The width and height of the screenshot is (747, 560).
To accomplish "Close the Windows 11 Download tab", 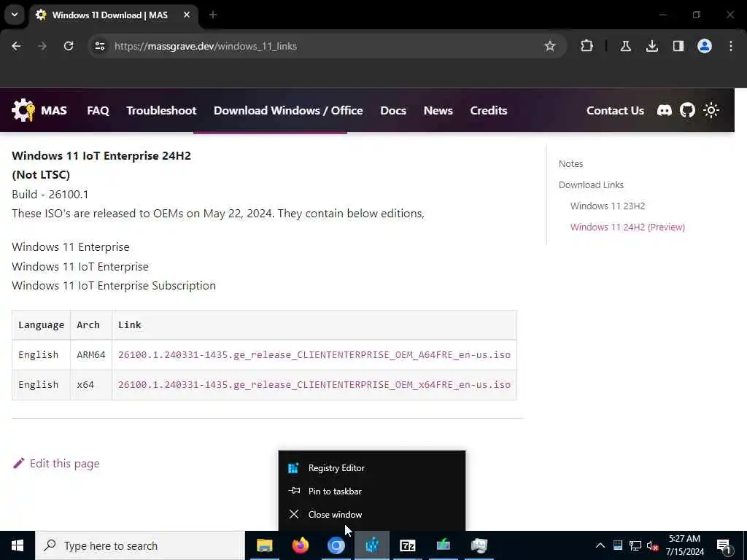I will 187,15.
